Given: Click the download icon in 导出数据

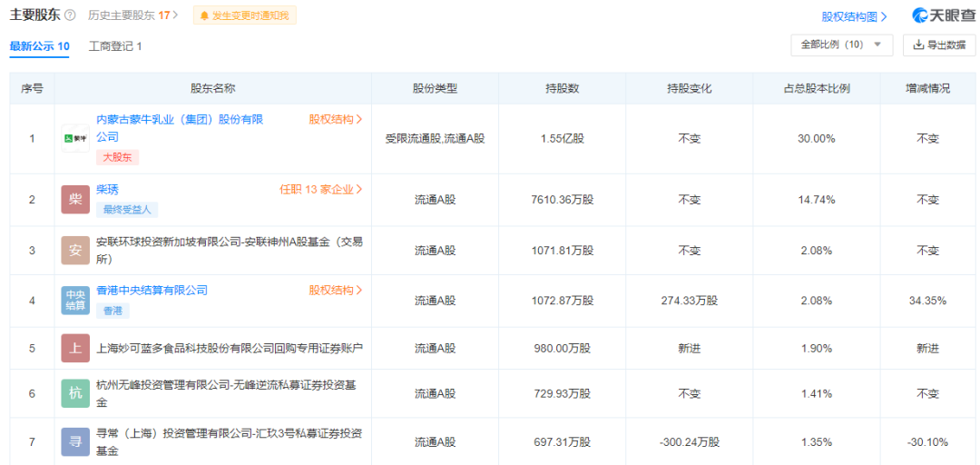Looking at the screenshot, I should tap(918, 45).
